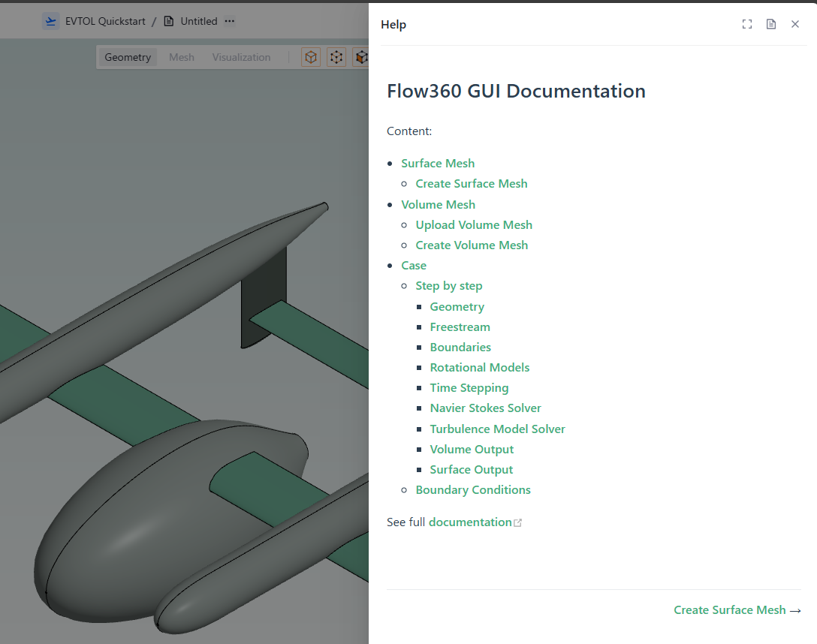Open the Visualization tab
Screen dimensions: 817x644
point(241,57)
